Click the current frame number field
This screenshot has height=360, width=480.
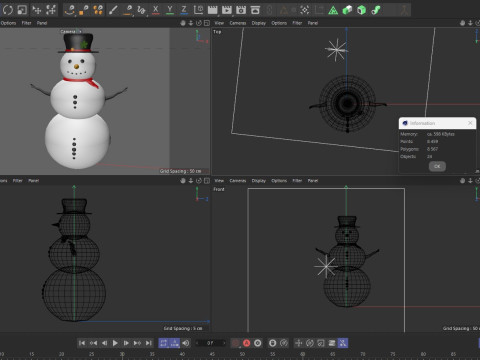click(x=210, y=343)
